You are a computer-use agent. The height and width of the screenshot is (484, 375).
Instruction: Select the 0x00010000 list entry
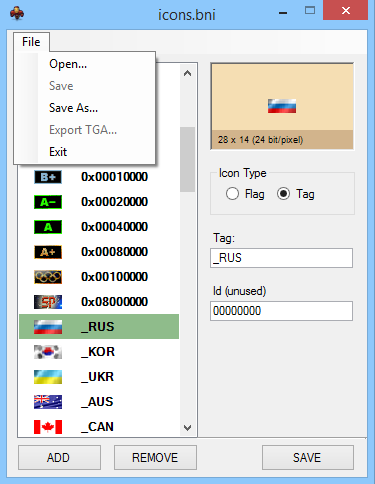99,177
